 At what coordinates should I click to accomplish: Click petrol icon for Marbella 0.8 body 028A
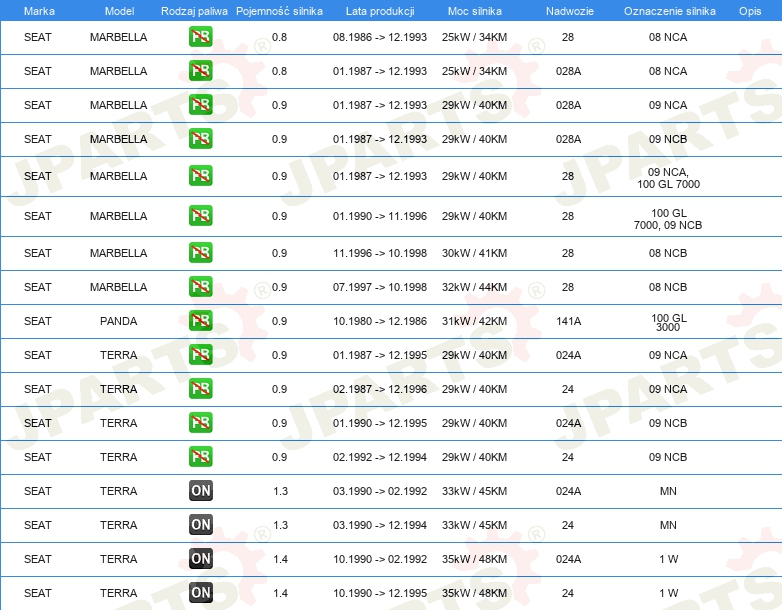[200, 71]
